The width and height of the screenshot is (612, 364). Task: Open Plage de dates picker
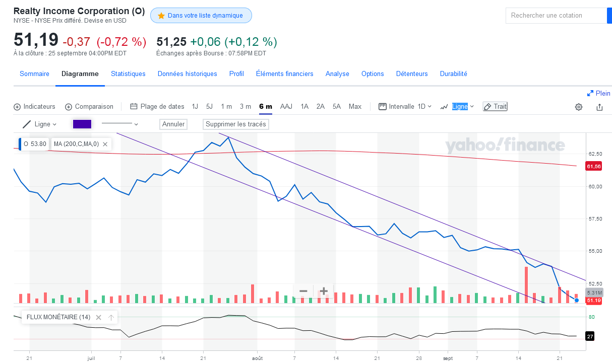click(x=157, y=107)
